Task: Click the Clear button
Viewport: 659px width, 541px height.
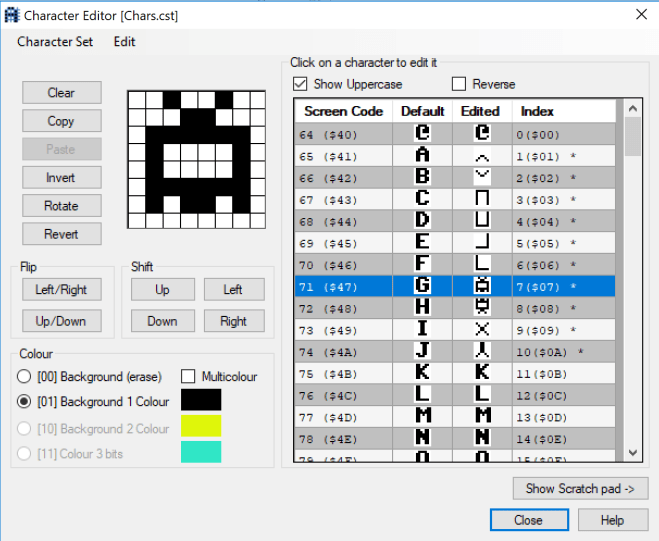Action: pos(62,92)
